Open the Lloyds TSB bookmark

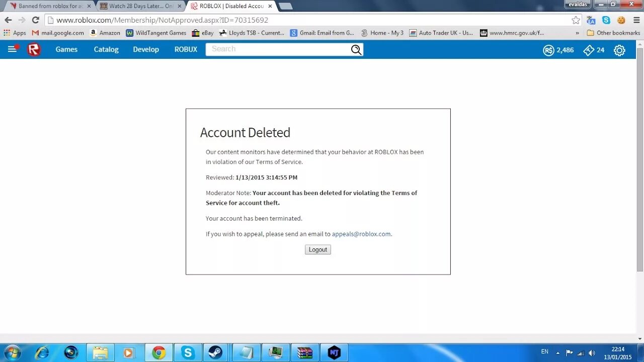point(252,33)
